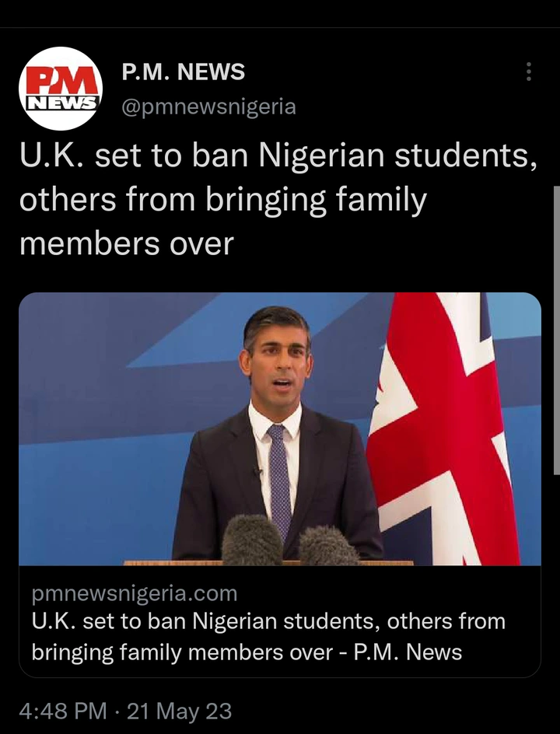The width and height of the screenshot is (560, 734).
Task: Click the microphones in the preview image
Action: 290,540
